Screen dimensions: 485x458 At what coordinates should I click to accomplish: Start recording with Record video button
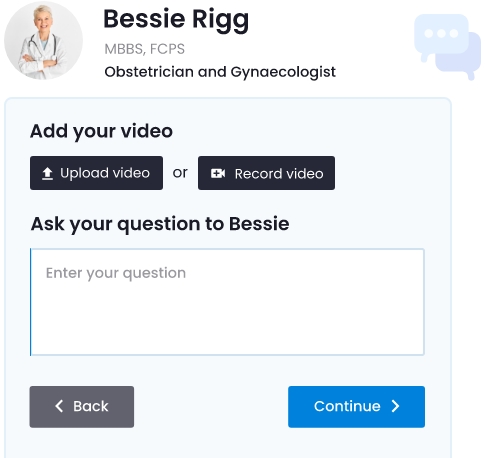coord(266,173)
